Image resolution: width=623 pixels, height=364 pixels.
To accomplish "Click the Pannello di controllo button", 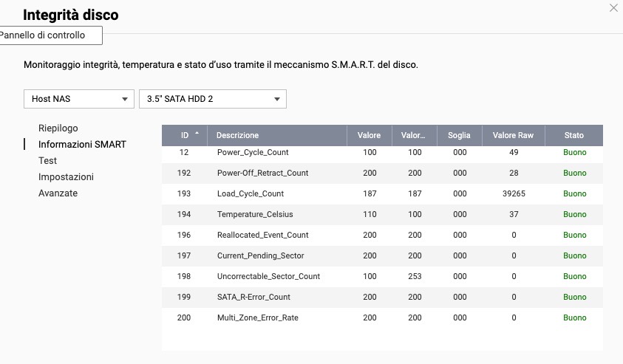I will pos(48,35).
